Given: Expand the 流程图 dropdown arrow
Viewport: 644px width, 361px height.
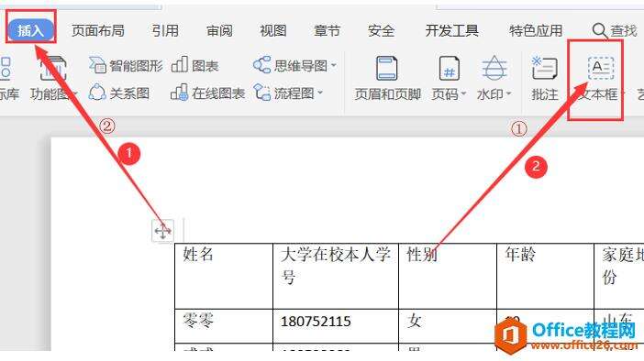Looking at the screenshot, I should point(320,93).
